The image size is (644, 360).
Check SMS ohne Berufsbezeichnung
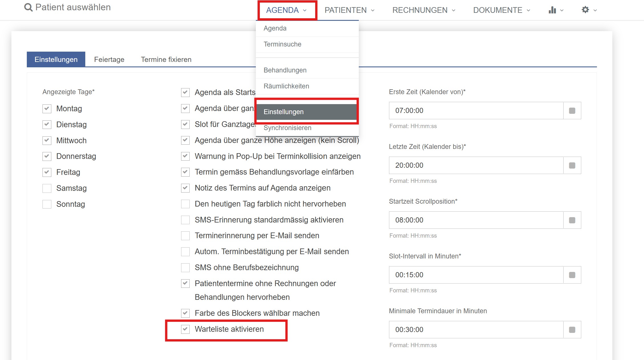[x=185, y=268]
